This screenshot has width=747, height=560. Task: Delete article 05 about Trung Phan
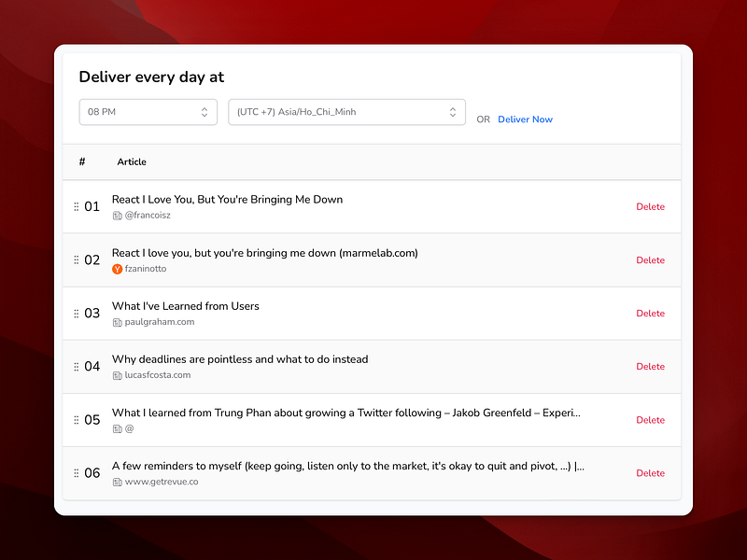coord(650,420)
